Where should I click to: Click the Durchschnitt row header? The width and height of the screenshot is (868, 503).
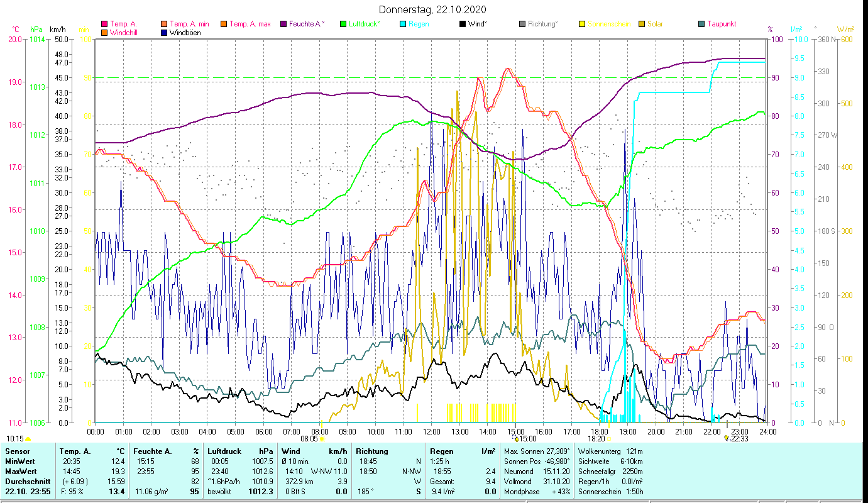(x=27, y=481)
